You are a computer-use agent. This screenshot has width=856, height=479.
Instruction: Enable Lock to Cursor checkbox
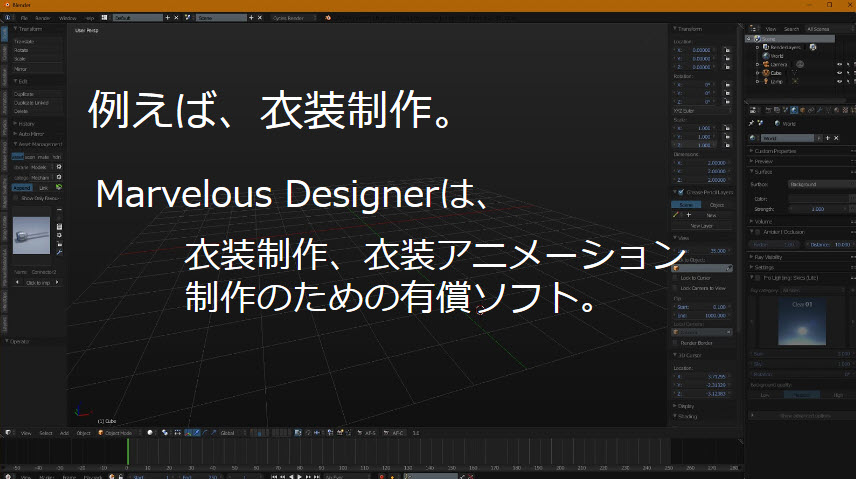675,276
